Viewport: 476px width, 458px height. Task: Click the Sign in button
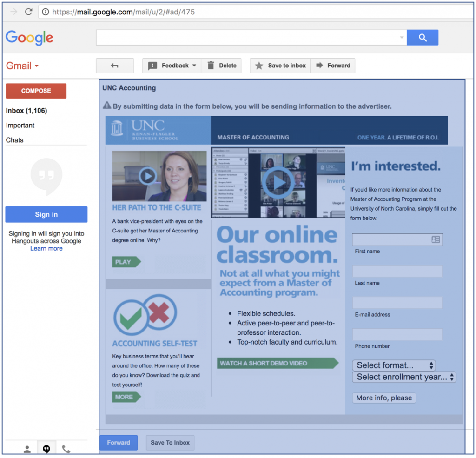[x=46, y=214]
